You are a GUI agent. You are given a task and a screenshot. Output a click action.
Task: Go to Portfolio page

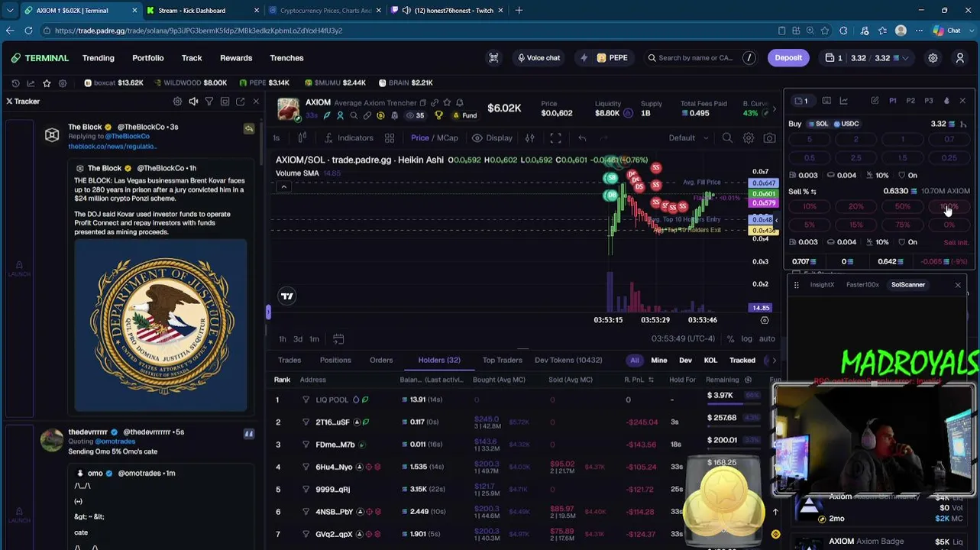click(x=148, y=58)
